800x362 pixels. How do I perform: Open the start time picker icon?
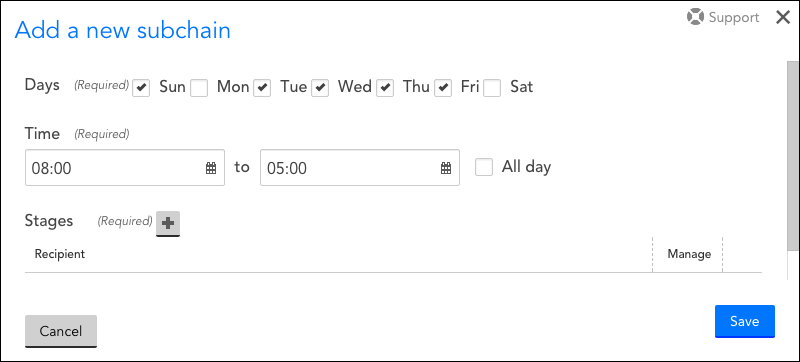(x=211, y=168)
